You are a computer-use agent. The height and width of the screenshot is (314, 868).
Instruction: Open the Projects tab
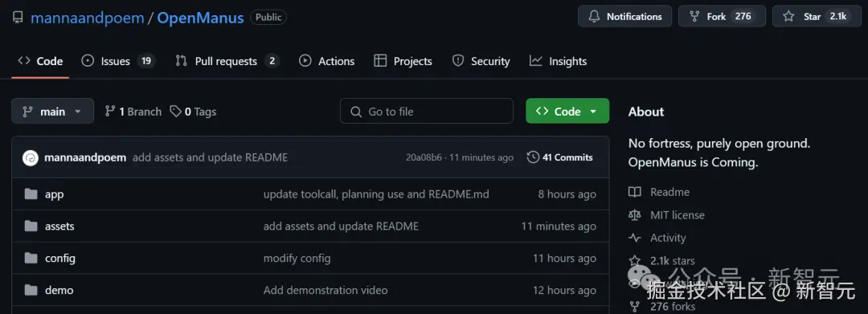pos(403,61)
